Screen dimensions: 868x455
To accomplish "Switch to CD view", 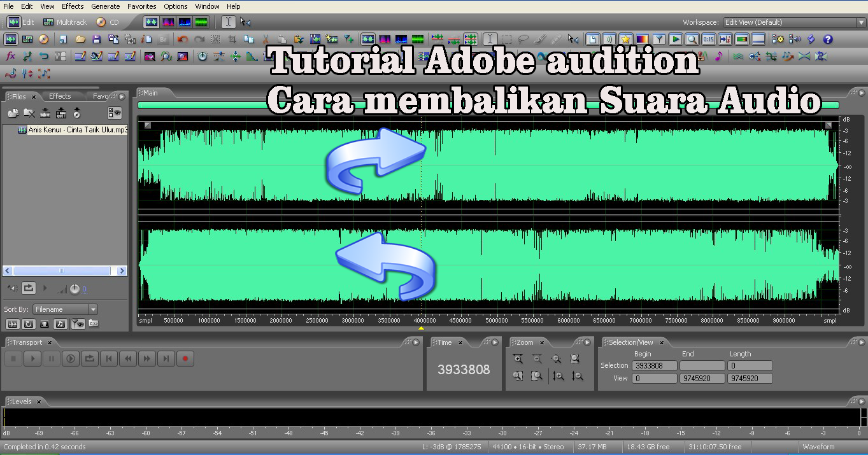I will point(107,22).
